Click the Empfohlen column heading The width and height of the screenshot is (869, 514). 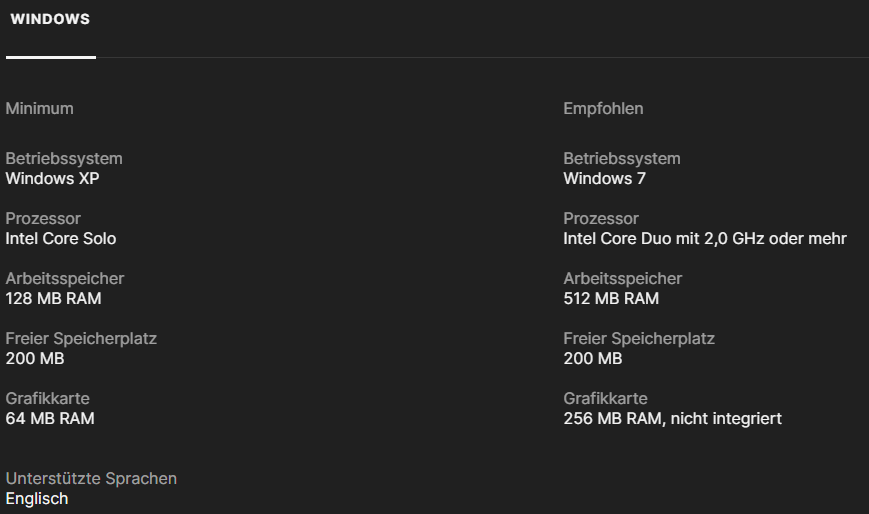click(603, 108)
